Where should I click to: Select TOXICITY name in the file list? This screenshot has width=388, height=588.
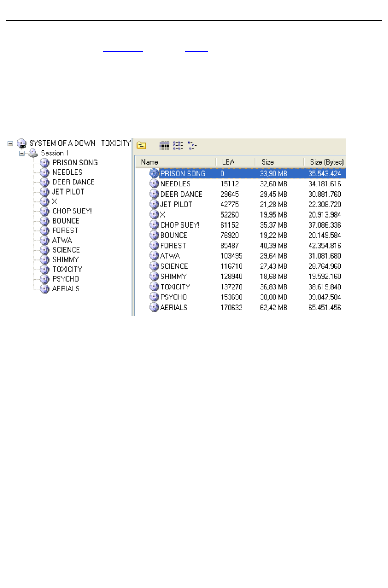click(x=175, y=287)
